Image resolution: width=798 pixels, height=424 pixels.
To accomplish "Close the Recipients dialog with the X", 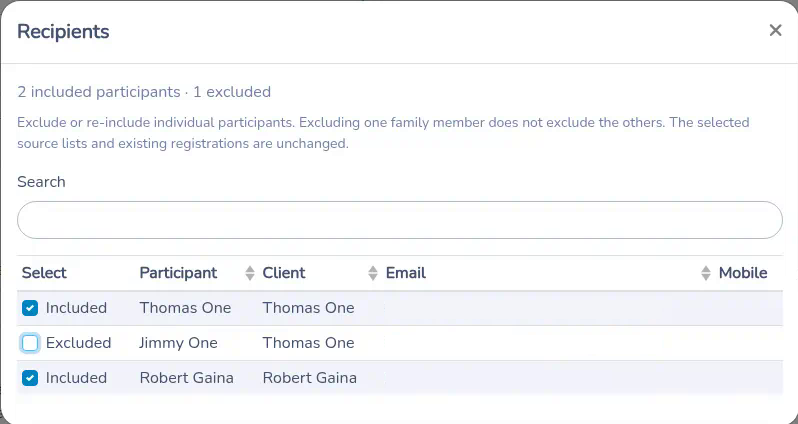I will click(775, 31).
